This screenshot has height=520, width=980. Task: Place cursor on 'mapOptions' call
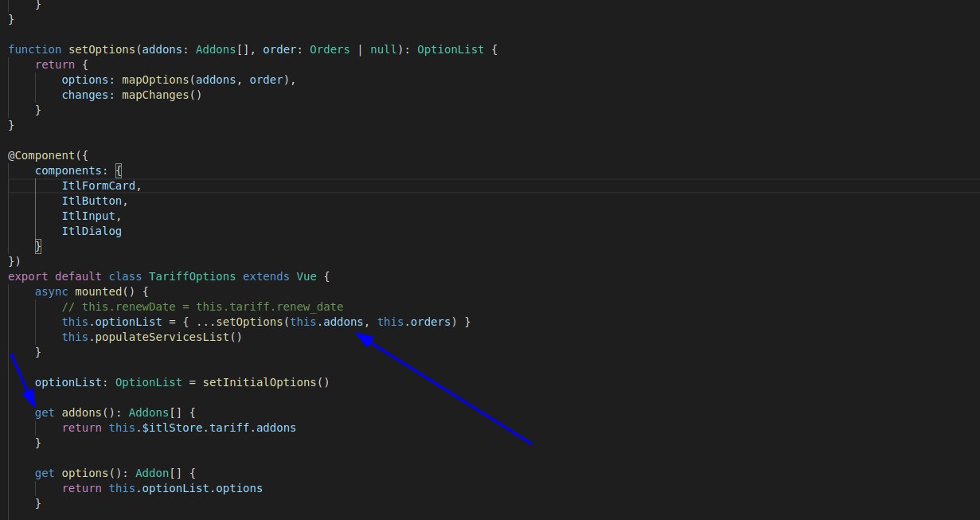click(155, 80)
